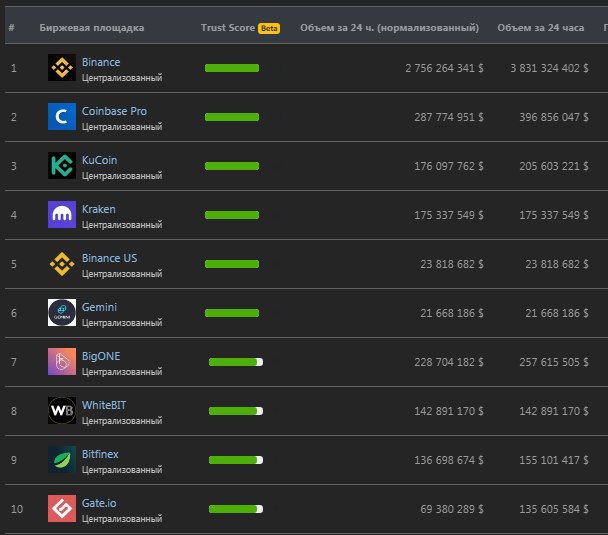Open the Binance US exchange link
608x535 pixels.
tap(109, 258)
